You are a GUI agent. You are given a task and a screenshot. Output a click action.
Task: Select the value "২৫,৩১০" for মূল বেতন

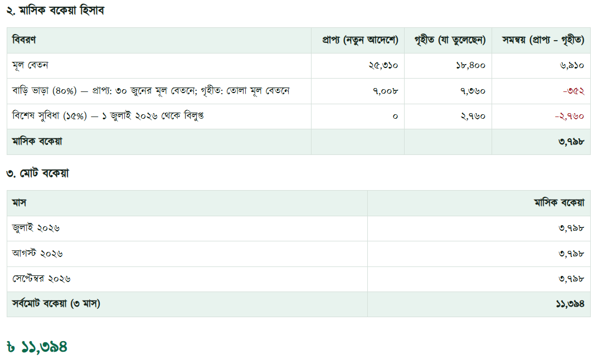[x=383, y=66]
